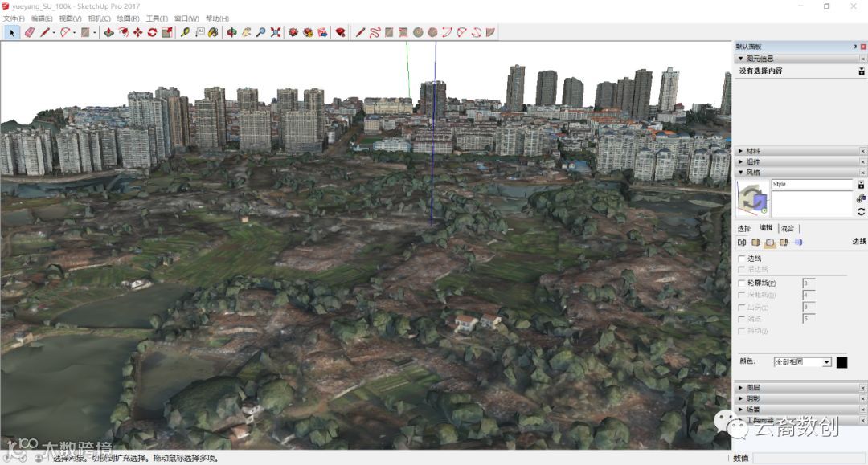The width and height of the screenshot is (868, 465).
Task: Click the Zoom Extents icon
Action: 276,32
